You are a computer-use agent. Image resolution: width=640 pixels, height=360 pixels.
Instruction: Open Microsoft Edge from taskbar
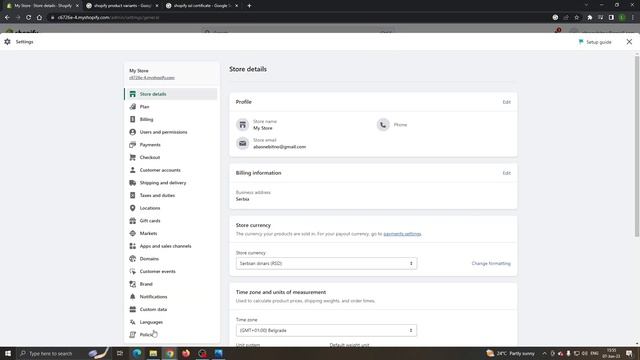pos(137,353)
